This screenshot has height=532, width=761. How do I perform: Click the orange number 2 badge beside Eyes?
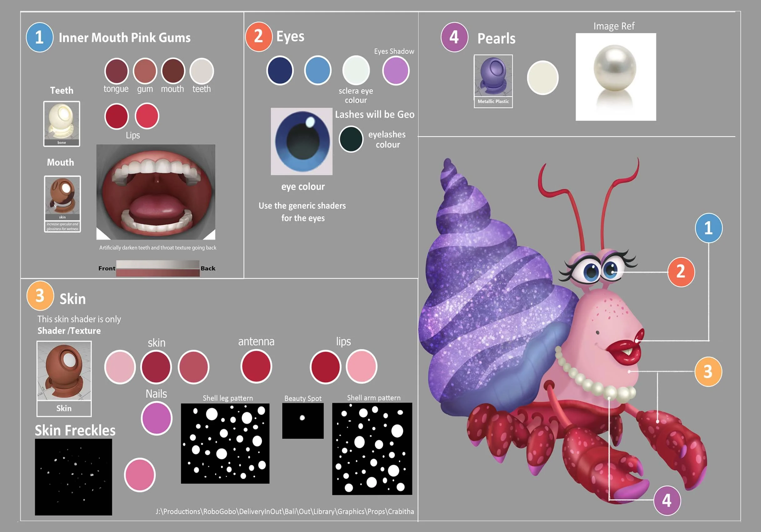point(258,37)
